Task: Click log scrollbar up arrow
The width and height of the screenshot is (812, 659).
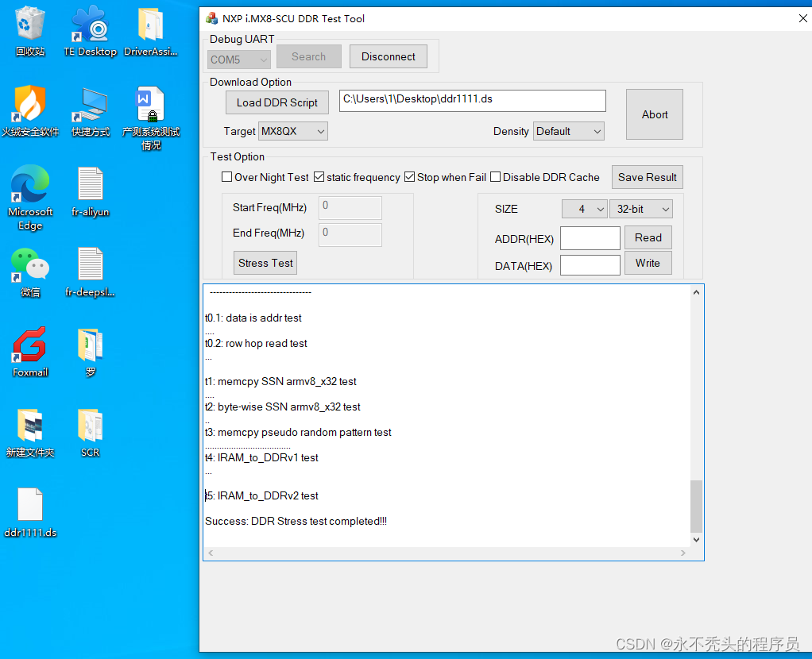Action: click(x=697, y=292)
